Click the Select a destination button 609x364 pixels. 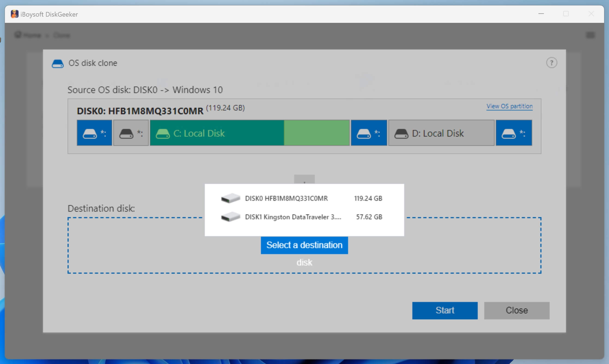[x=304, y=245]
